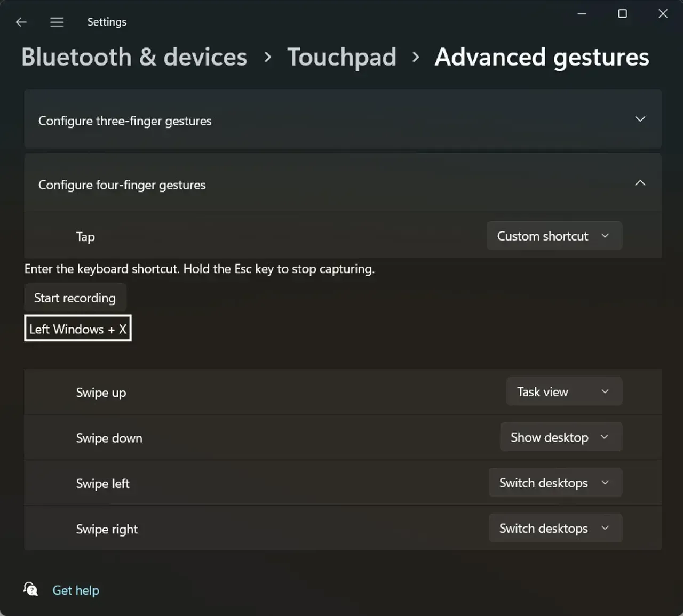The width and height of the screenshot is (683, 616).
Task: Open the Get help link
Action: 75,590
